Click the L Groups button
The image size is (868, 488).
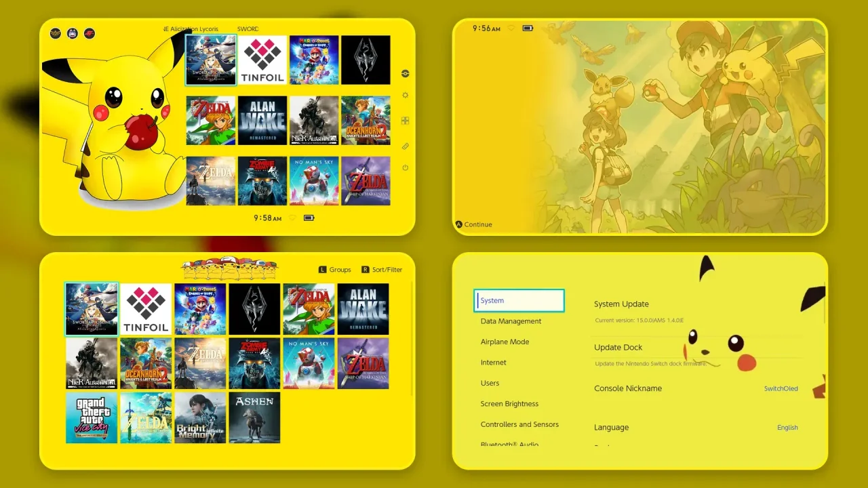point(335,270)
